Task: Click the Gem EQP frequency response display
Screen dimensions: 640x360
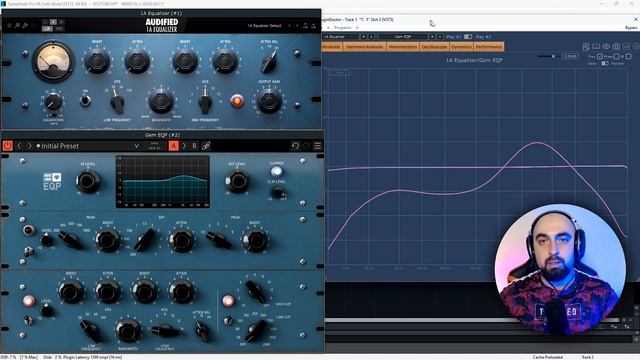Action: (163, 181)
